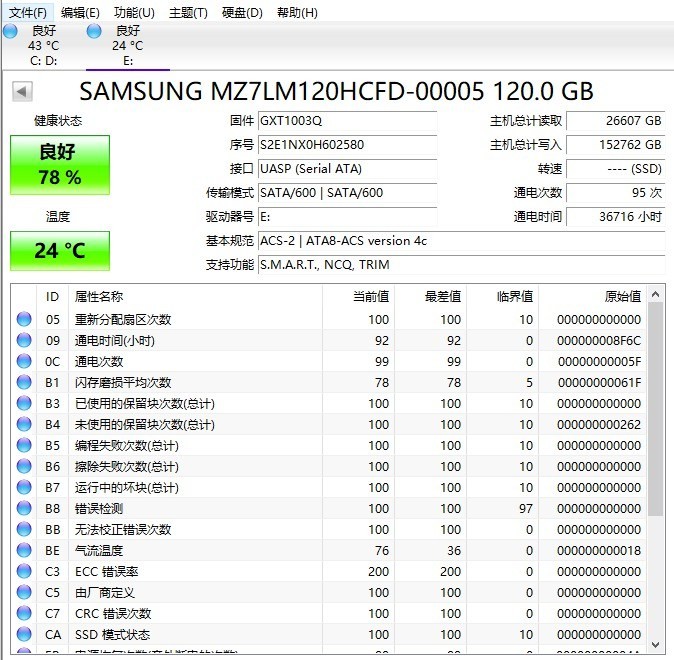Image resolution: width=674 pixels, height=660 pixels.
Task: Click raw value 0000000061F
Action: (599, 383)
